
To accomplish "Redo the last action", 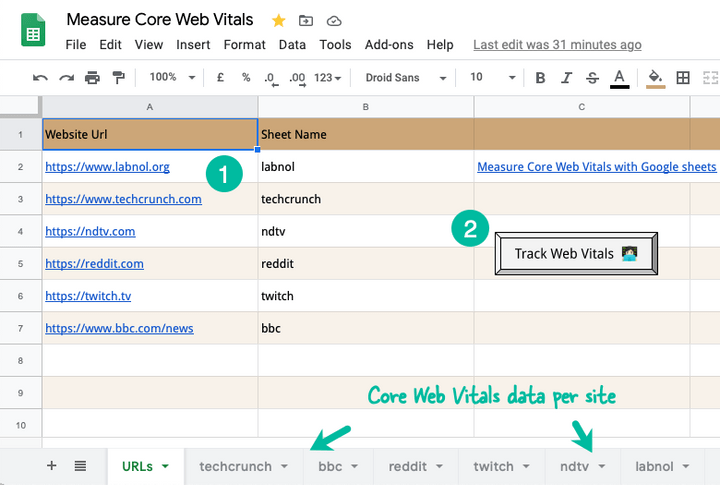I will [67, 78].
